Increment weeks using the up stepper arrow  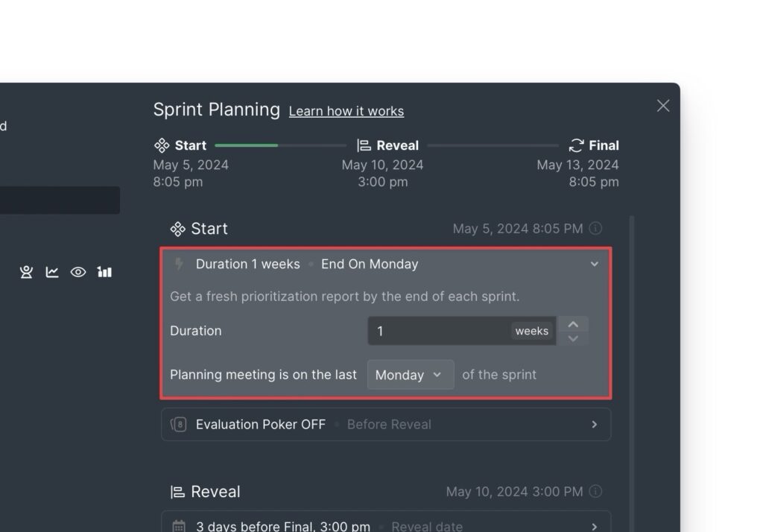pyautogui.click(x=573, y=323)
